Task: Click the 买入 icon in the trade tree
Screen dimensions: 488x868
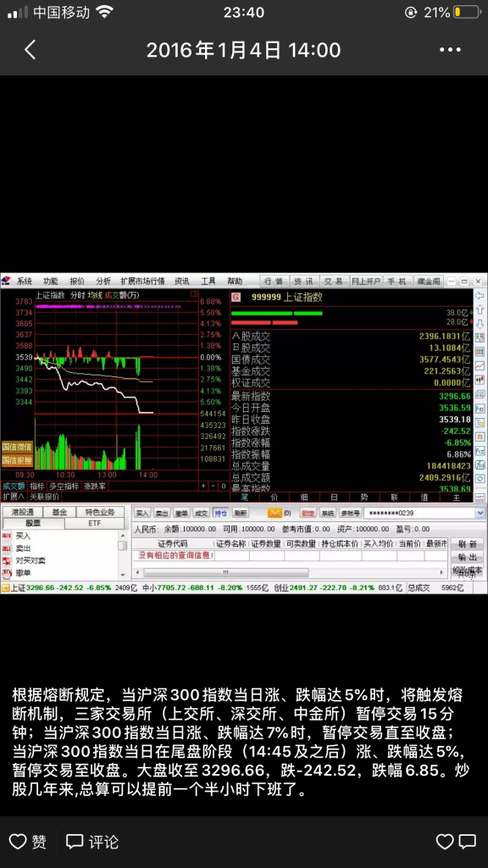Action: click(7, 536)
